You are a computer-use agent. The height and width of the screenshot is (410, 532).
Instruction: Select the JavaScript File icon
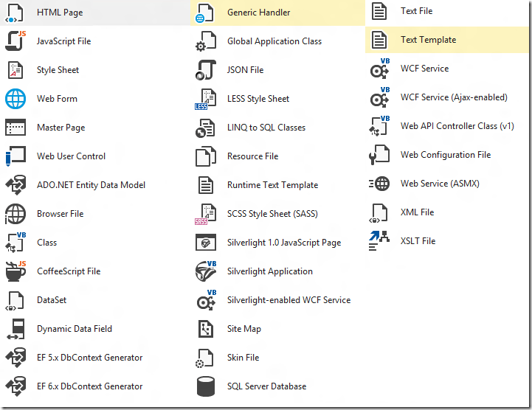coord(15,41)
